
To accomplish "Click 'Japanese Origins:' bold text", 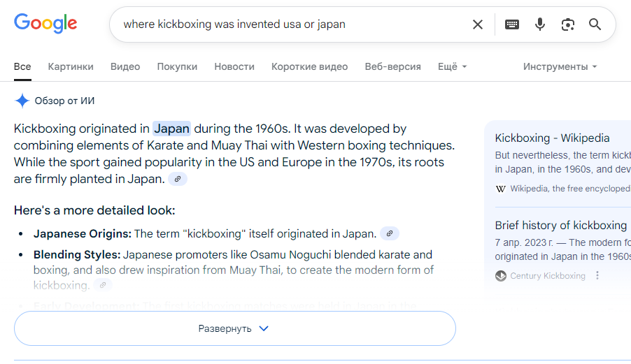I will pos(83,234).
